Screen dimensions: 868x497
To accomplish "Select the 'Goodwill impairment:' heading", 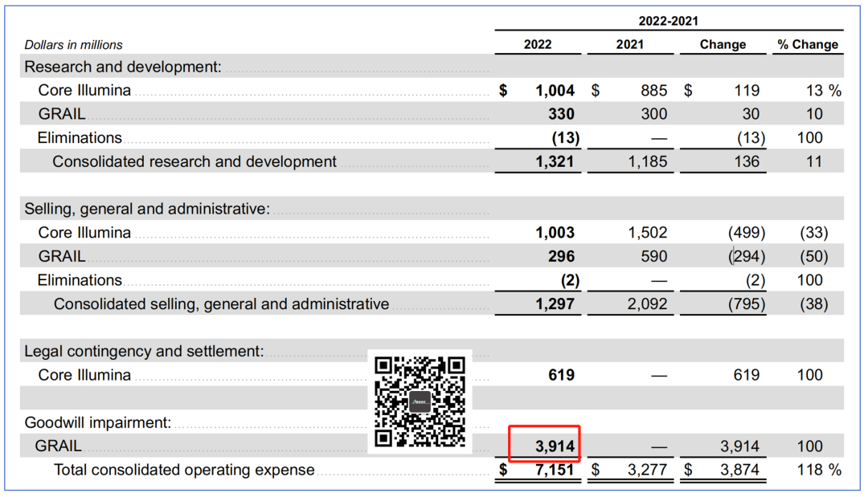I will pos(98,423).
